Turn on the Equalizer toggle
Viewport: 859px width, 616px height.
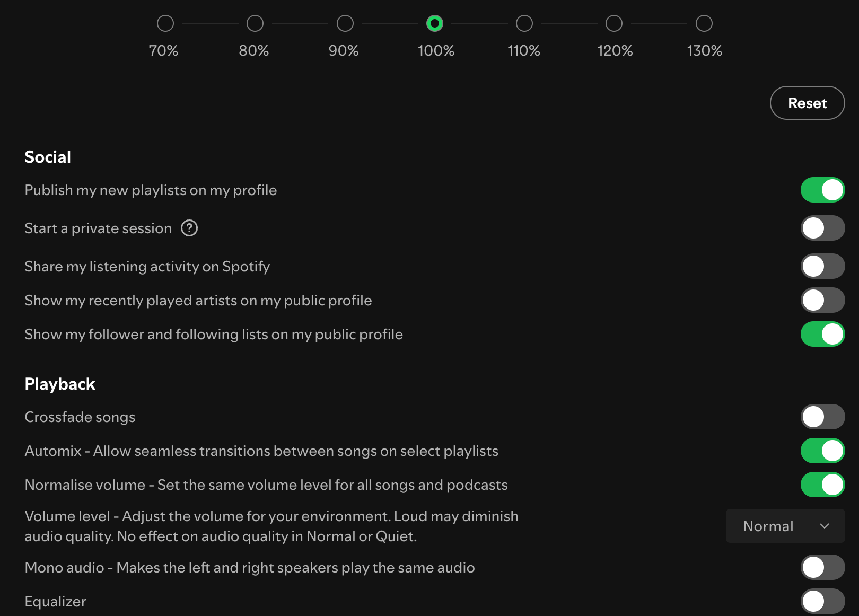(822, 601)
